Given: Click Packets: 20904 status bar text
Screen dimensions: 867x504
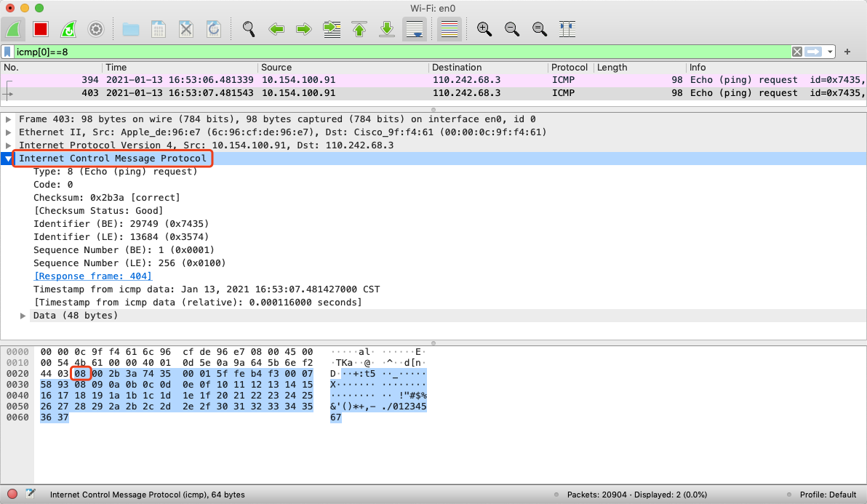Looking at the screenshot, I should pos(637,495).
